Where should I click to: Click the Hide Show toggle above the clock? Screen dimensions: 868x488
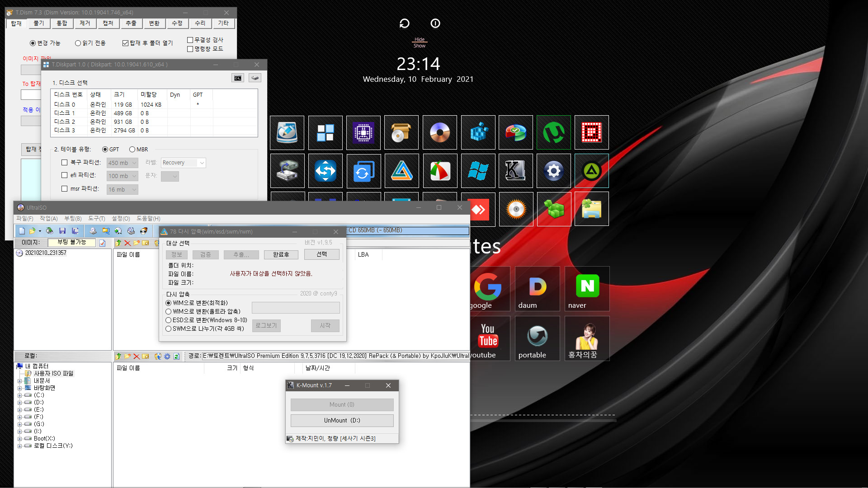(x=420, y=42)
